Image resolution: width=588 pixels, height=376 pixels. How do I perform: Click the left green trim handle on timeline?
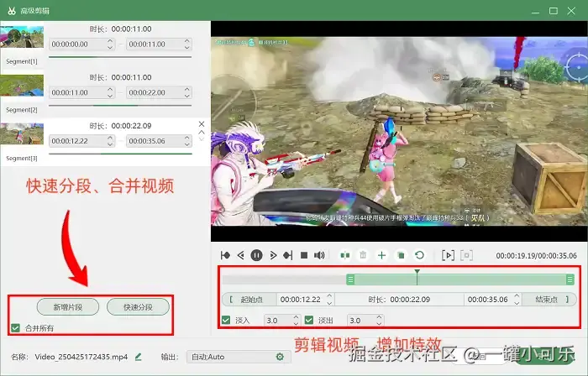350,279
